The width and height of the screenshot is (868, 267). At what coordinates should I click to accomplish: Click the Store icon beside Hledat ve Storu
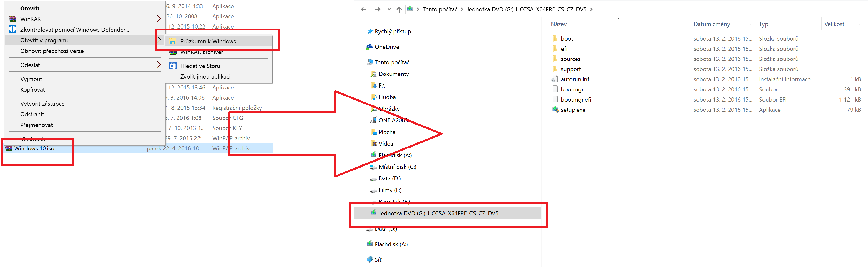point(173,66)
